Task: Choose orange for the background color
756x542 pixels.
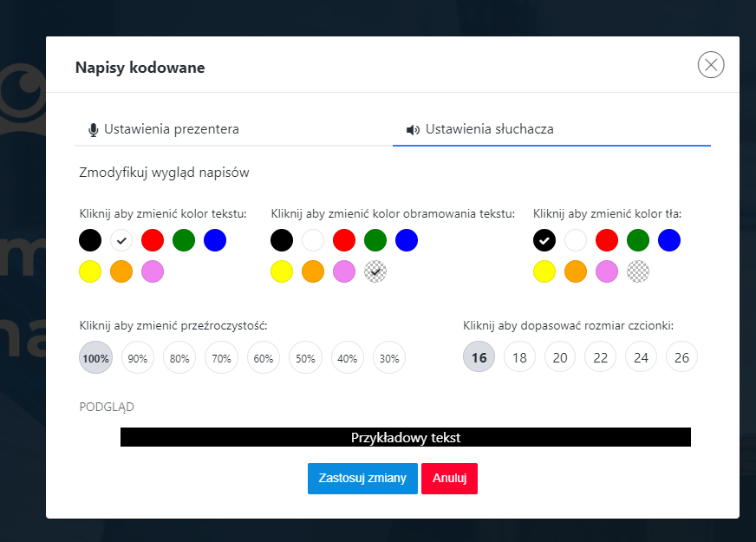Action: pyautogui.click(x=575, y=271)
